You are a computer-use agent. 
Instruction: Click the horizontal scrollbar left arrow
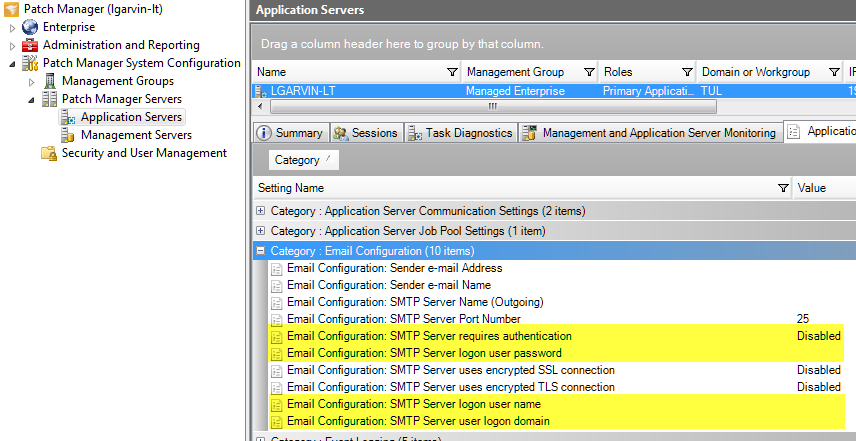click(x=260, y=106)
